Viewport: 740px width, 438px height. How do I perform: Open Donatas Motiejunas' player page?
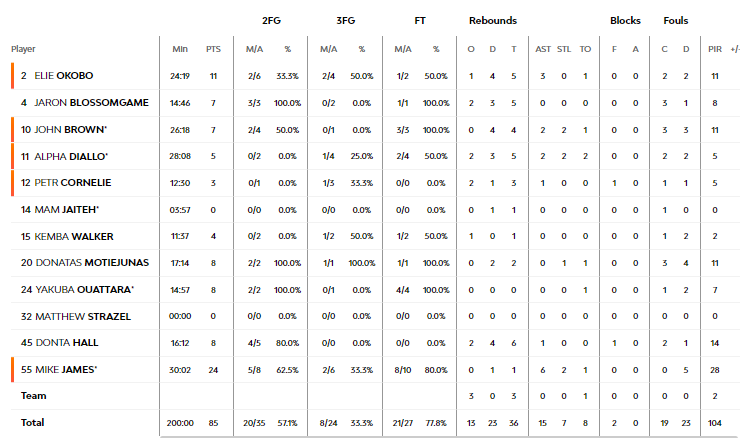(x=92, y=262)
